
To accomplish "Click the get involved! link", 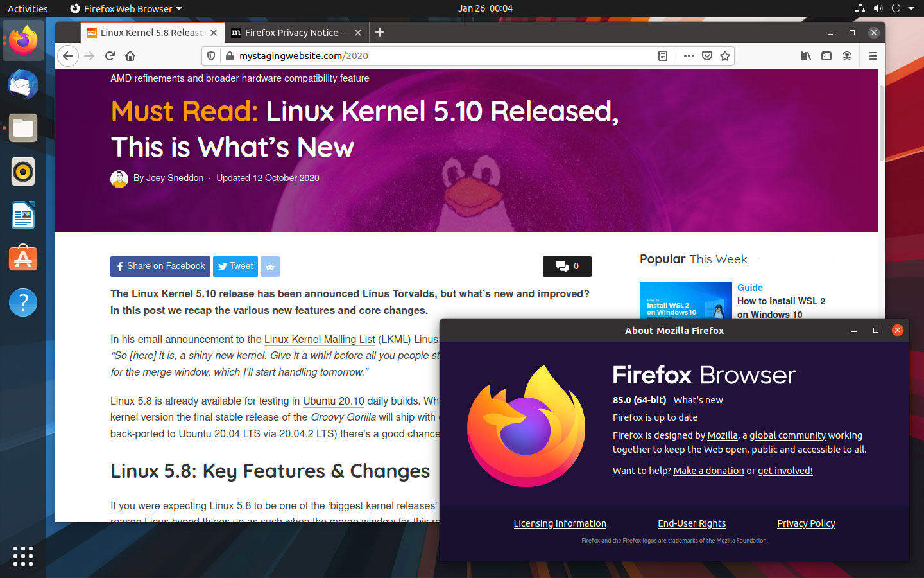I will click(x=785, y=471).
